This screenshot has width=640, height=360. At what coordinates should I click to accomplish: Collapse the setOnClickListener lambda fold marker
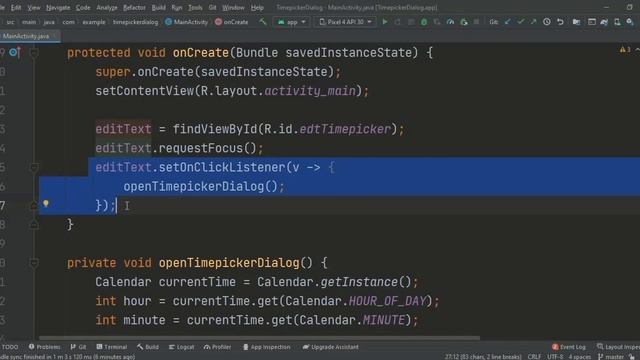pos(34,167)
